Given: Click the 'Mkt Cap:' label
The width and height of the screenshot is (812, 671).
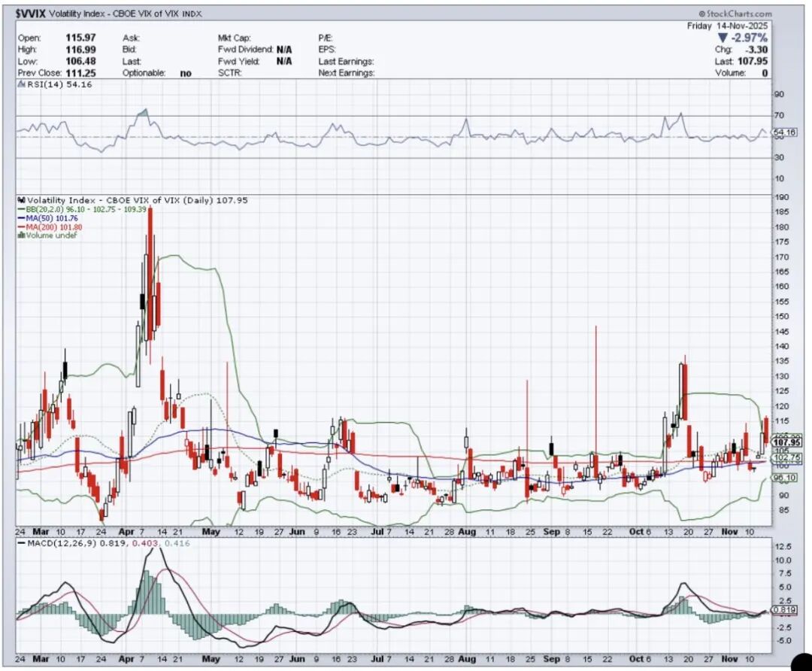Looking at the screenshot, I should [x=234, y=38].
